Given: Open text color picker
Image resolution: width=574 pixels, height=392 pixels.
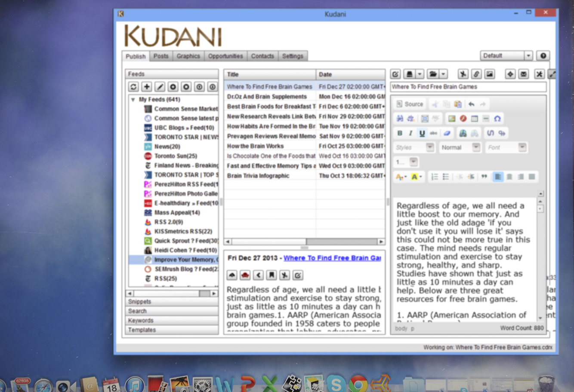Looking at the screenshot, I should click(401, 177).
